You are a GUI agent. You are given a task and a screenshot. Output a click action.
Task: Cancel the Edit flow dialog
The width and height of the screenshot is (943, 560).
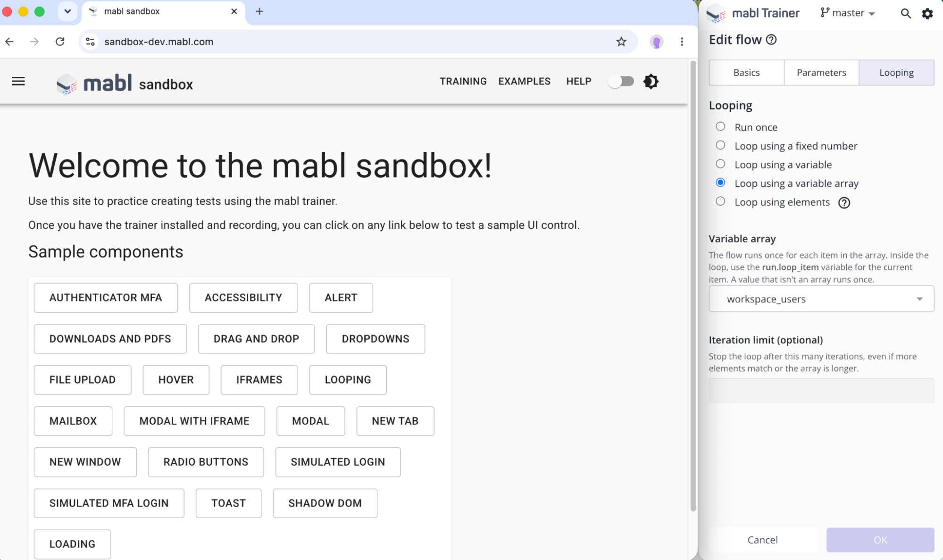(x=762, y=540)
